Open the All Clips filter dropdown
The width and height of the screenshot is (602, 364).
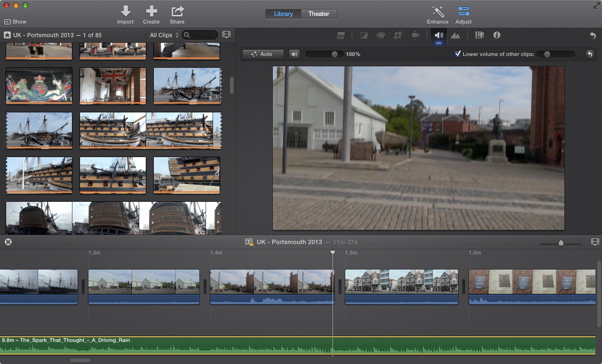coord(164,35)
